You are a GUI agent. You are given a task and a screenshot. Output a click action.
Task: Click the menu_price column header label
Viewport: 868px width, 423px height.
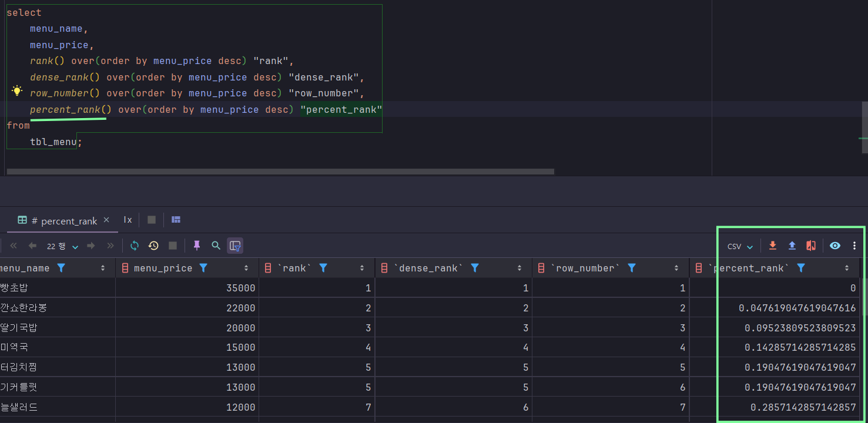point(163,268)
